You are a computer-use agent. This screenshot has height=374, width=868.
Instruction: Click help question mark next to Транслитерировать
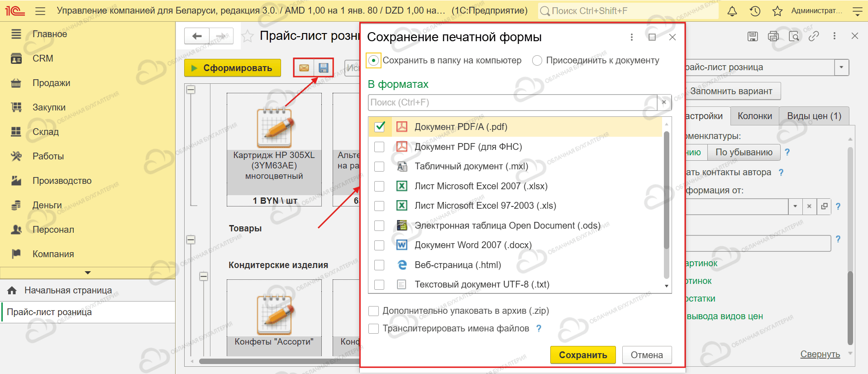pos(539,328)
